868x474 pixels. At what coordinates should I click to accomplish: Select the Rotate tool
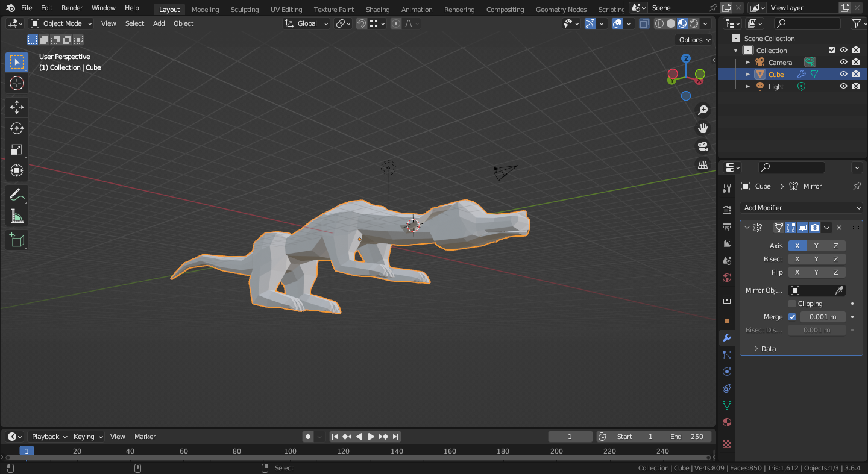tap(17, 128)
